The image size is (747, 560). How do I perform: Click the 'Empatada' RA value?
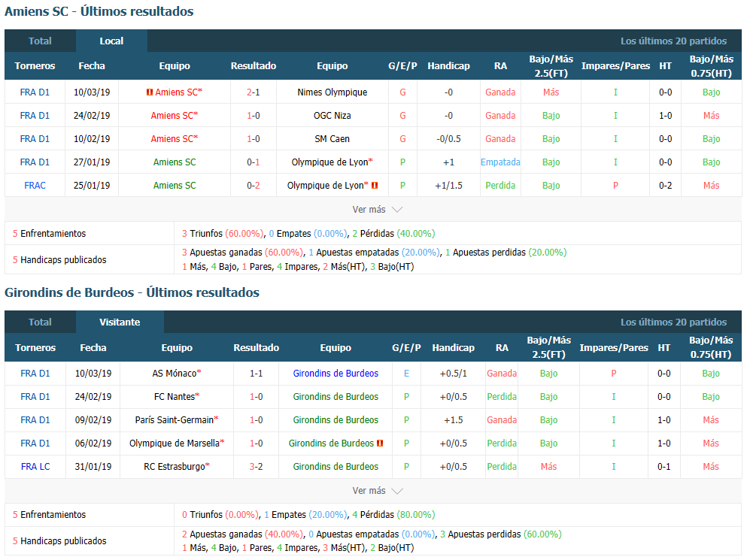click(x=500, y=162)
